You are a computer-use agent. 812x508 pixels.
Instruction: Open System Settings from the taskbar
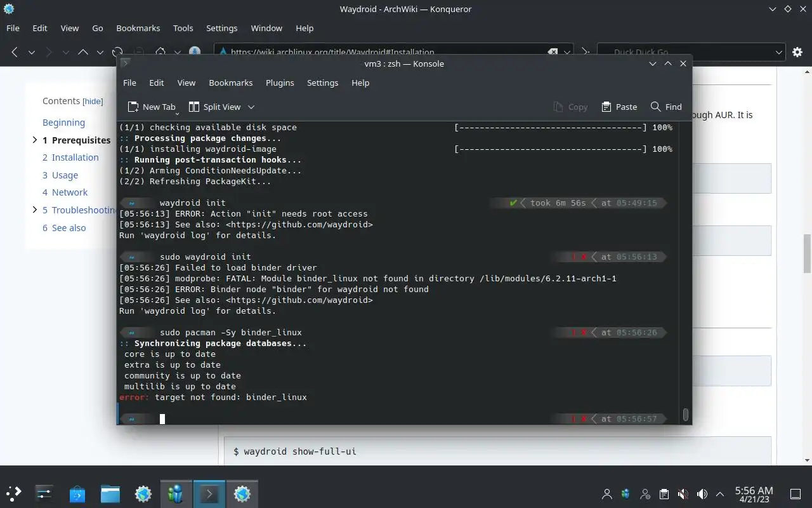pos(44,493)
